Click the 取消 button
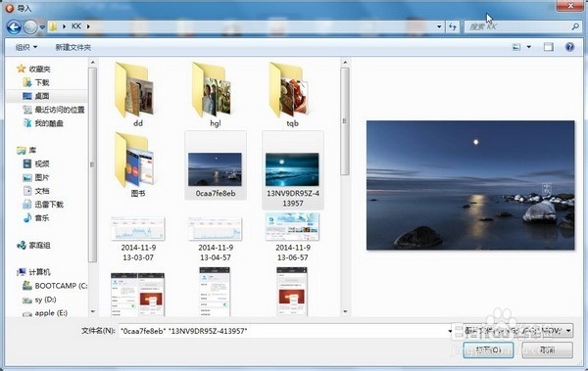 click(547, 350)
